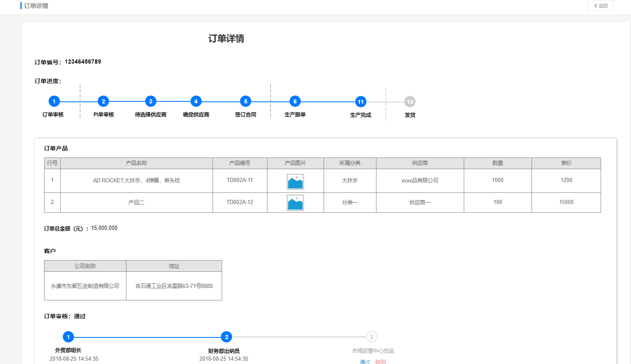Screen dimensions: 631x364
Task: Click category cell 大扶手
Action: [350, 180]
